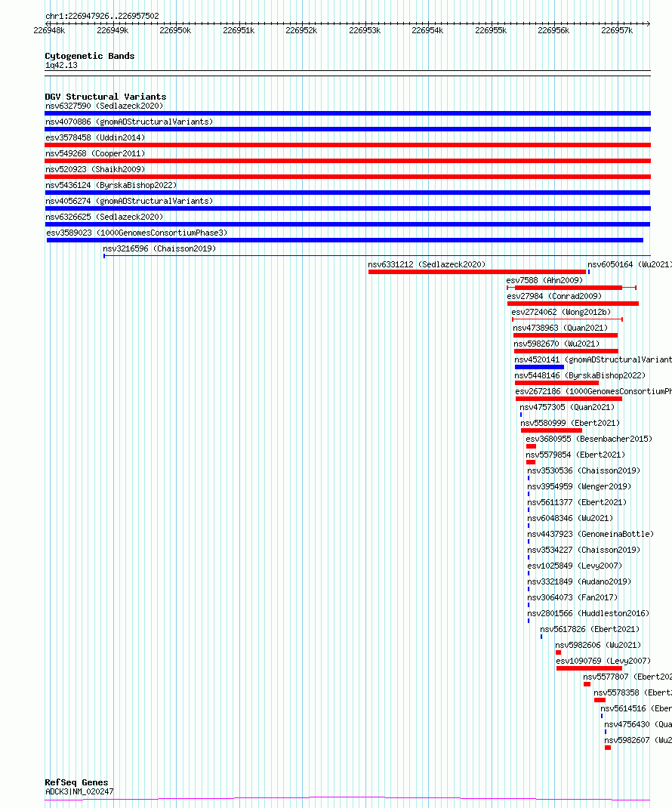Select nsv5448146 (ByrskaBishop2022) label
672x808 pixels.
tap(580, 375)
